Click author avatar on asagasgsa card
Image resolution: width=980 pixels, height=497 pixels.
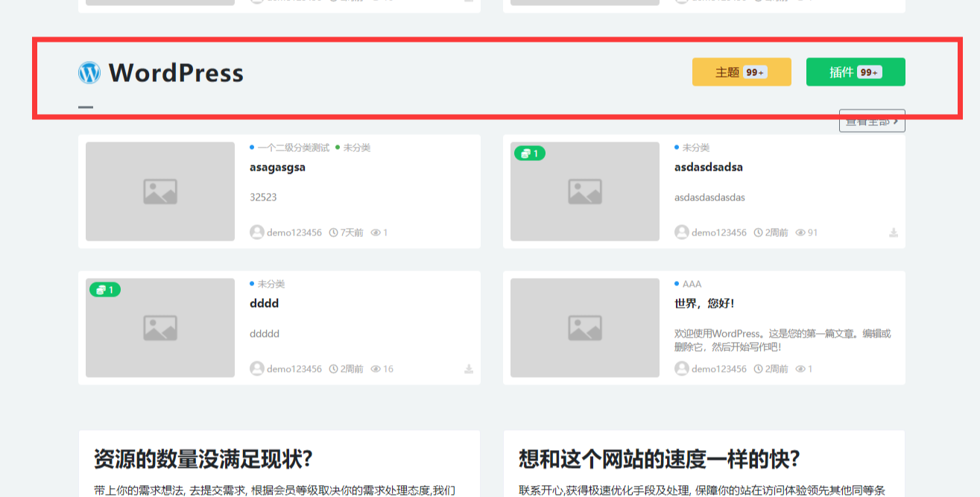pyautogui.click(x=257, y=232)
